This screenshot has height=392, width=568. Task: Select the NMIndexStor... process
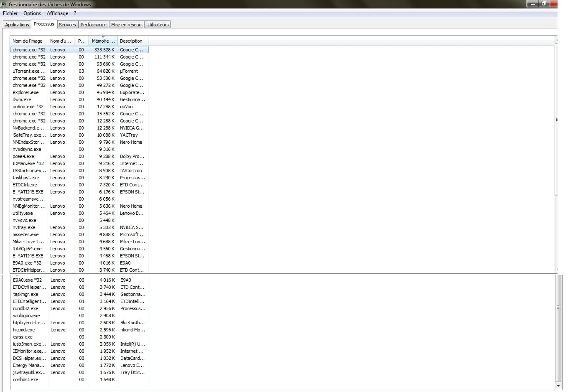79,142
